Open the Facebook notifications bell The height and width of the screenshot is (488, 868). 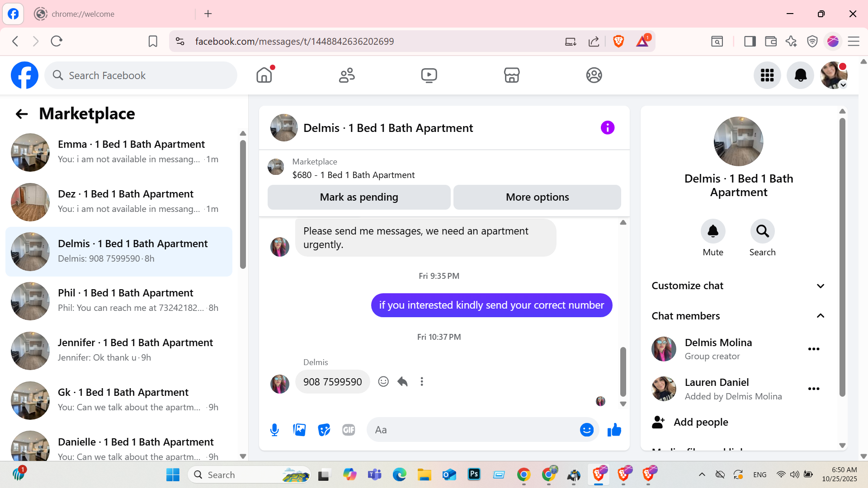point(800,75)
